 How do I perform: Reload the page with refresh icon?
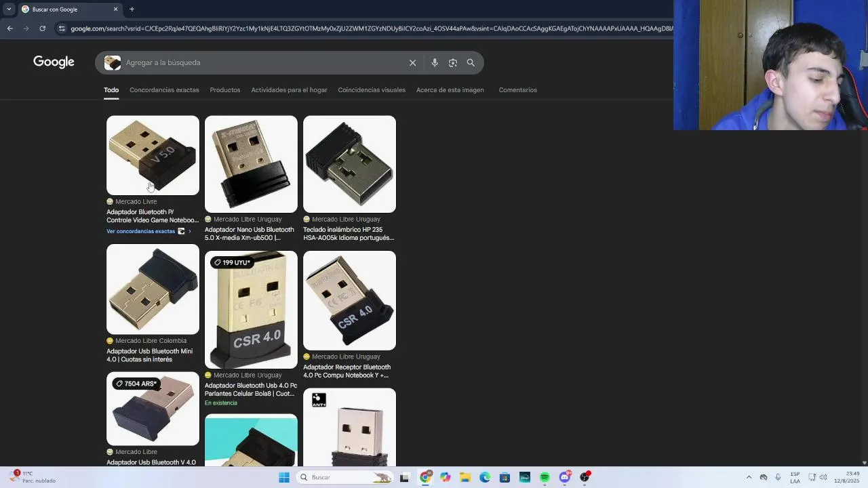pos(42,28)
